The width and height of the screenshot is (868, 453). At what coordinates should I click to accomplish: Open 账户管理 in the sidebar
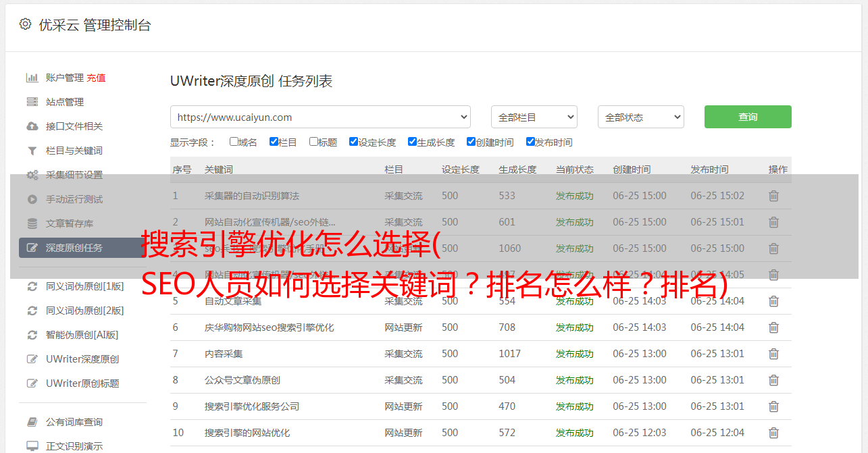coord(65,78)
